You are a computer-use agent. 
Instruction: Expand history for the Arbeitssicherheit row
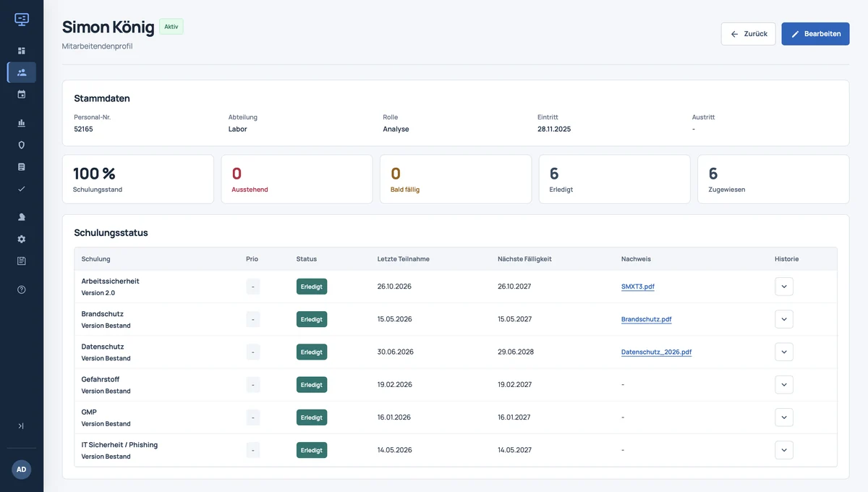(784, 287)
